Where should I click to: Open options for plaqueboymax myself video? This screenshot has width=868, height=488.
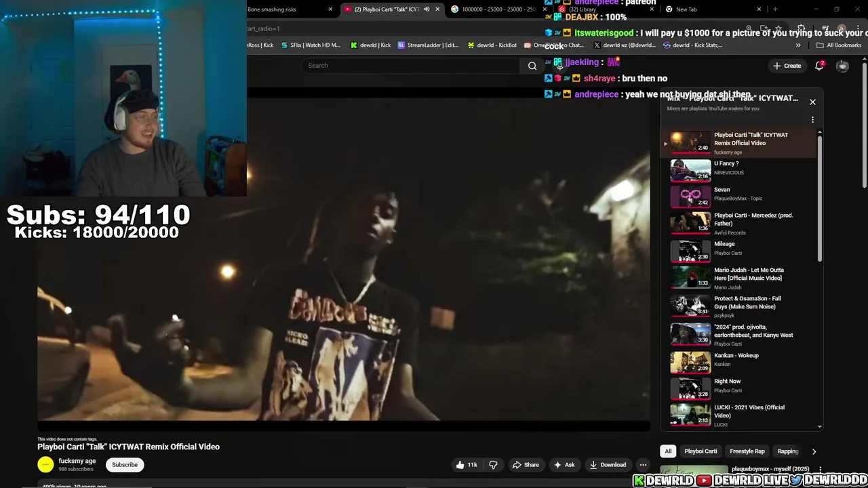point(820,470)
